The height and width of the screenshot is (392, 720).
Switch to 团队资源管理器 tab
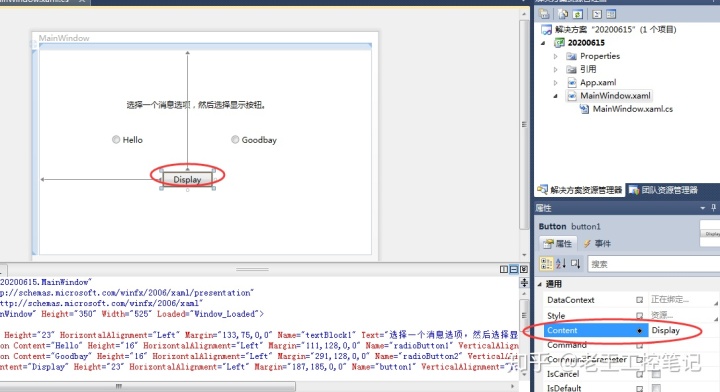[663, 190]
